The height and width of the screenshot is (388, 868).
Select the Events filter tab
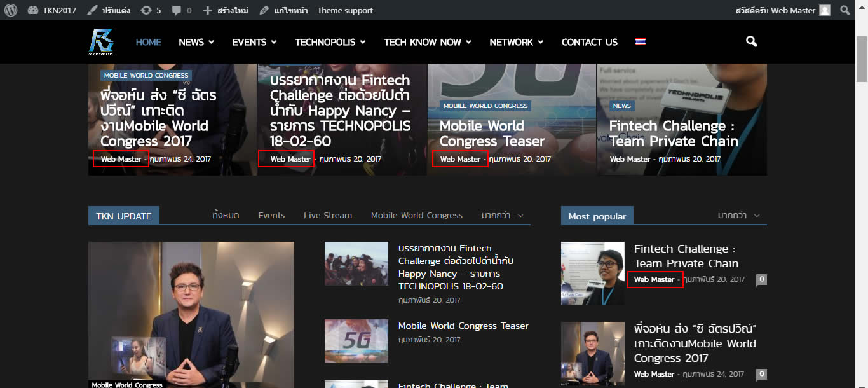click(x=271, y=215)
